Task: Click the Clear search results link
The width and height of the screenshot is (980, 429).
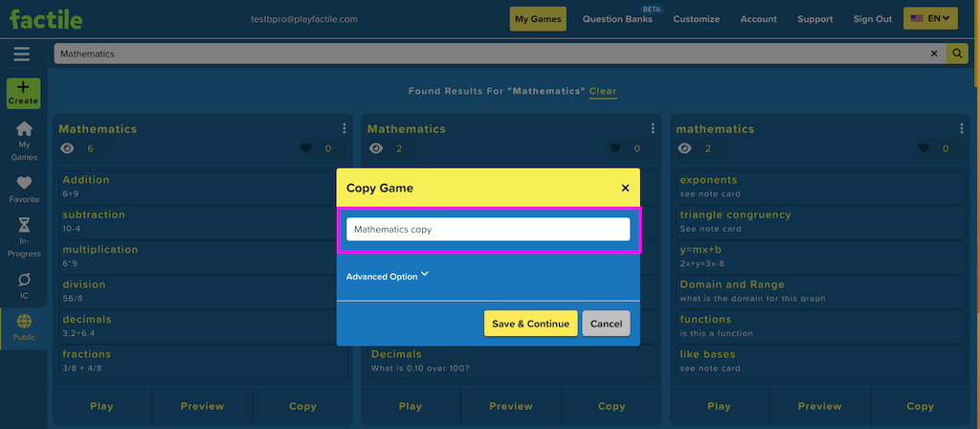Action: (603, 91)
